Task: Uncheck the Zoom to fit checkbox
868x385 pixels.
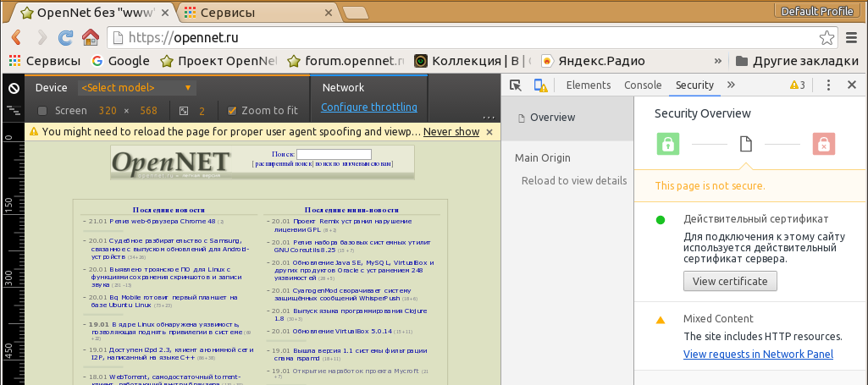Action: click(232, 111)
